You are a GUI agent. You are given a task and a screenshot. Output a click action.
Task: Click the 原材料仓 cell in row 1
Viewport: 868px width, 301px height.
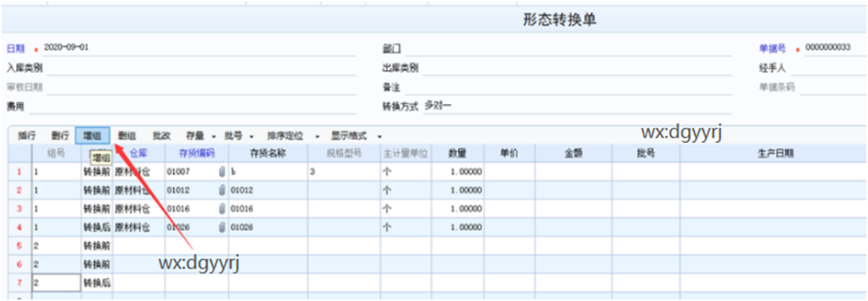[138, 172]
